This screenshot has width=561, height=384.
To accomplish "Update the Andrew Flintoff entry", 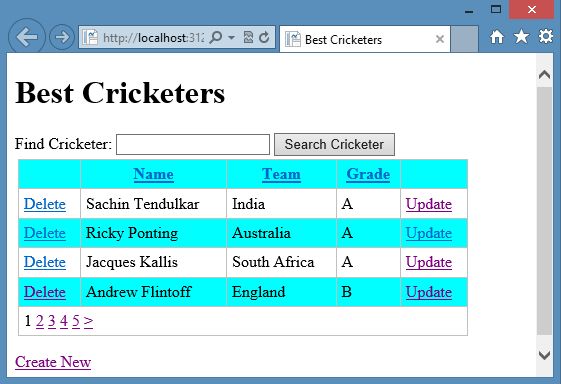I will [x=429, y=292].
